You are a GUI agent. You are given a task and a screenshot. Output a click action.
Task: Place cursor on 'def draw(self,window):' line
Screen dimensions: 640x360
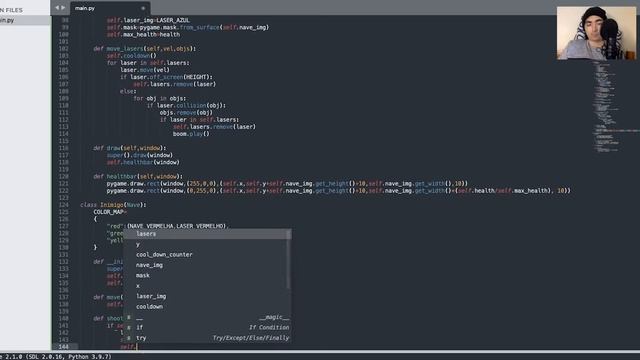pyautogui.click(x=130, y=148)
